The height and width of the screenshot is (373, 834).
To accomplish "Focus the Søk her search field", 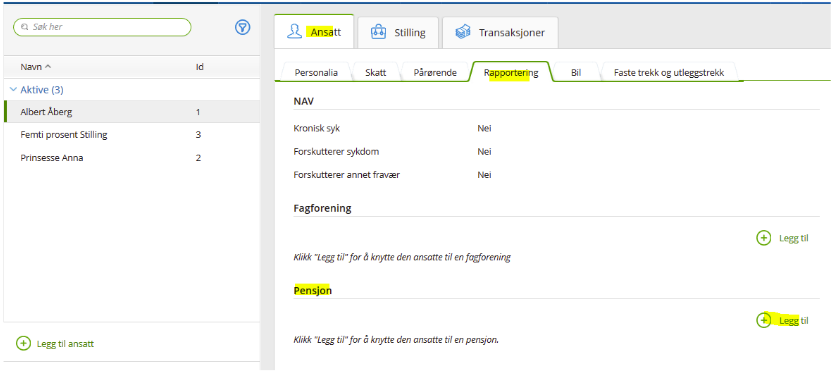I will click(x=102, y=27).
